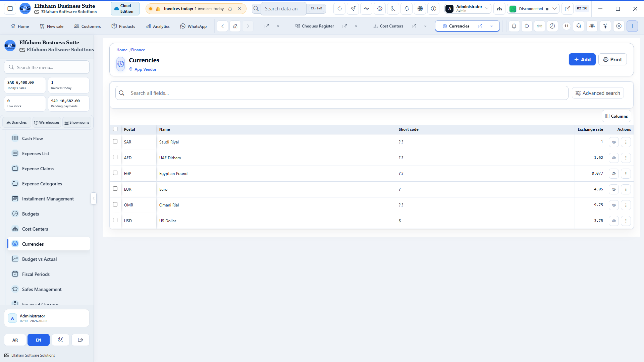Click the Print button
Viewport: 644px width, 362px height.
coord(612,60)
